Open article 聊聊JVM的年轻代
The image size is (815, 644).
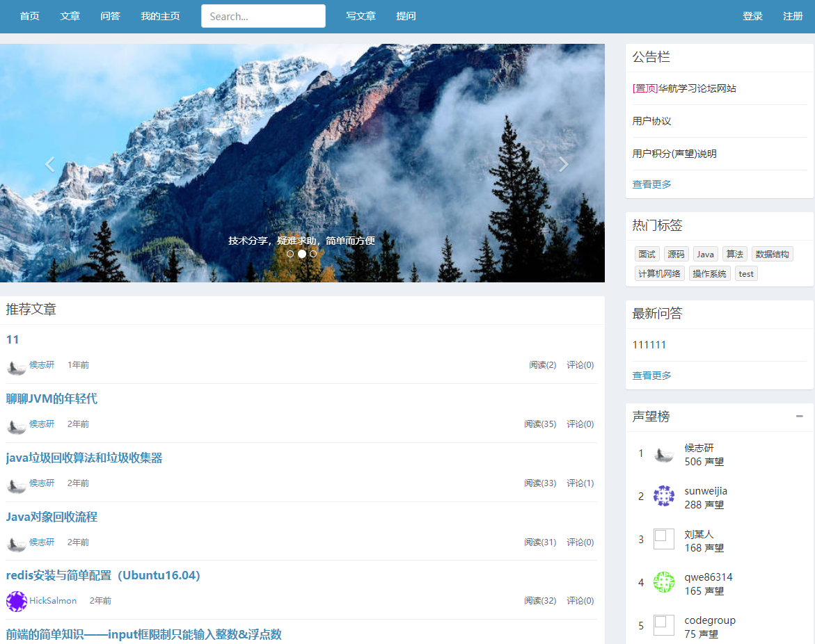[52, 399]
